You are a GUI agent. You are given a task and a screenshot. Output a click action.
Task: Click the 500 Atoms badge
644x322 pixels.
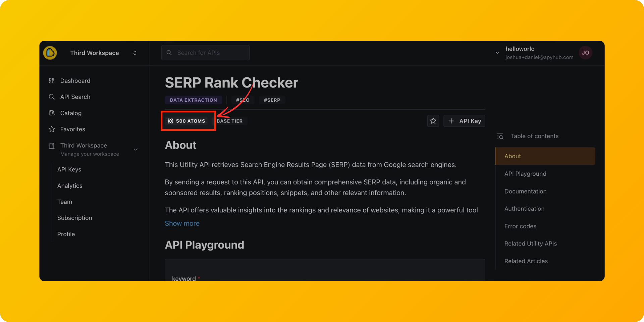point(186,121)
